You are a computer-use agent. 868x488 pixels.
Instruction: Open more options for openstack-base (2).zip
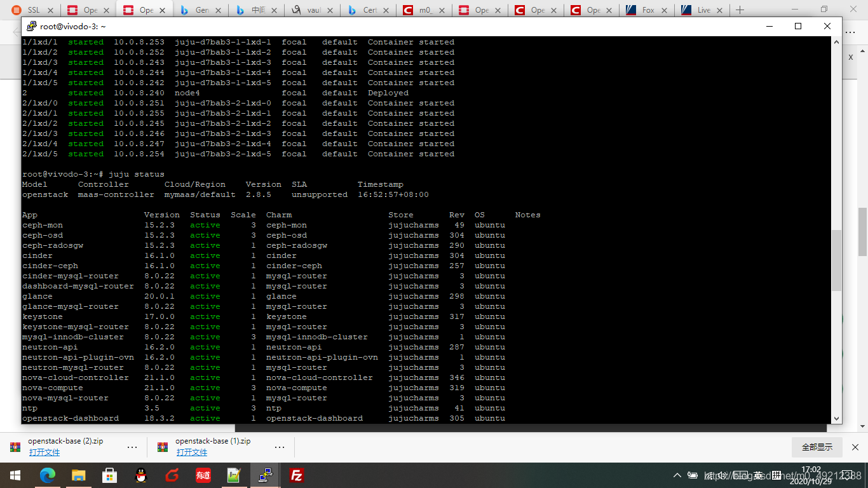coord(132,447)
